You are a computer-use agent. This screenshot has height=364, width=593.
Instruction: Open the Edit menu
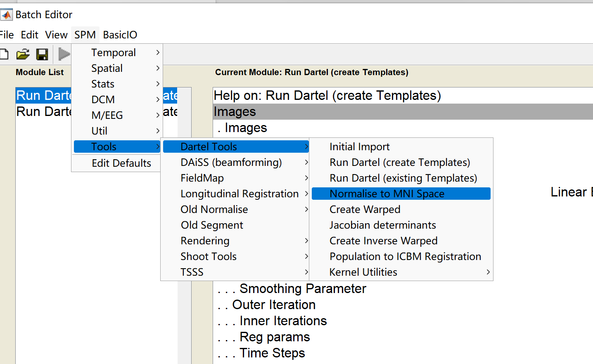tap(30, 35)
